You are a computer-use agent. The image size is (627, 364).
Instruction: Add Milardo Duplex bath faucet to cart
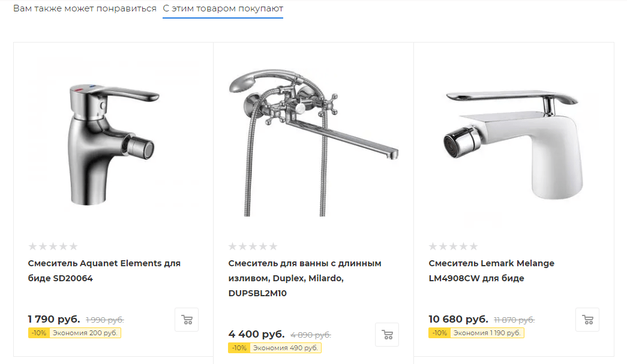pos(387,335)
